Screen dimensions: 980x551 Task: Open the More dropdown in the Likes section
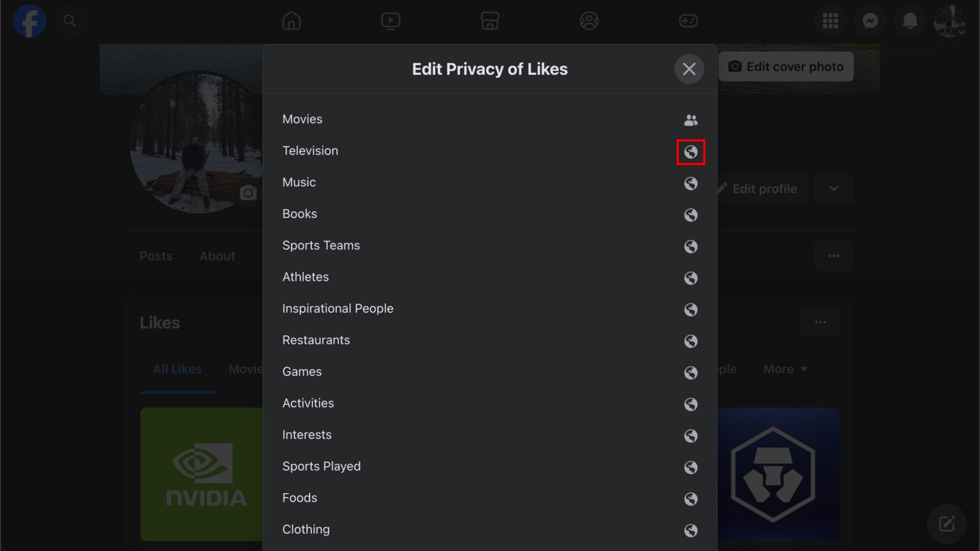coord(785,369)
